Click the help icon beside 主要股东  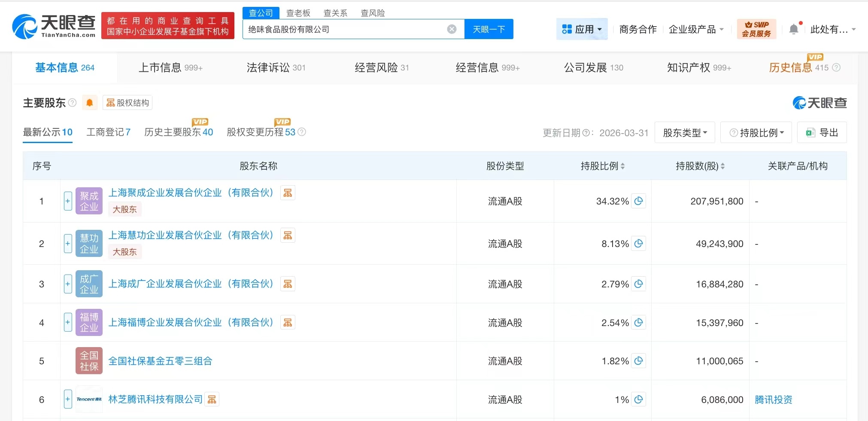click(73, 102)
